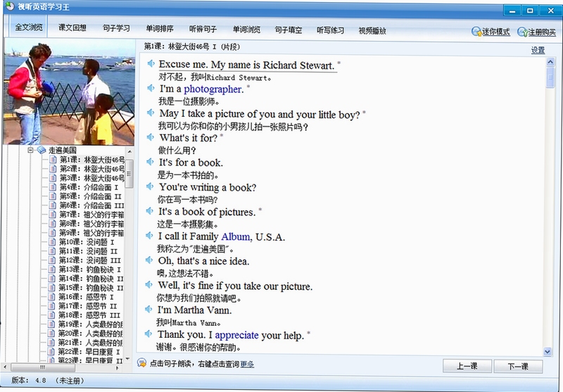Play audio for 'Oh, that's a nice idea.'
Screen dimensions: 563x392
149,260
